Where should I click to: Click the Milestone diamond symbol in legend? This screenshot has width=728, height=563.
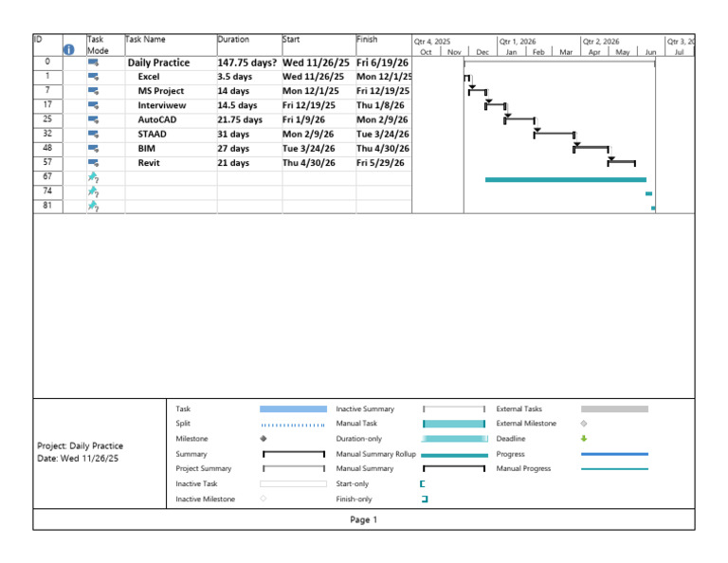[264, 439]
